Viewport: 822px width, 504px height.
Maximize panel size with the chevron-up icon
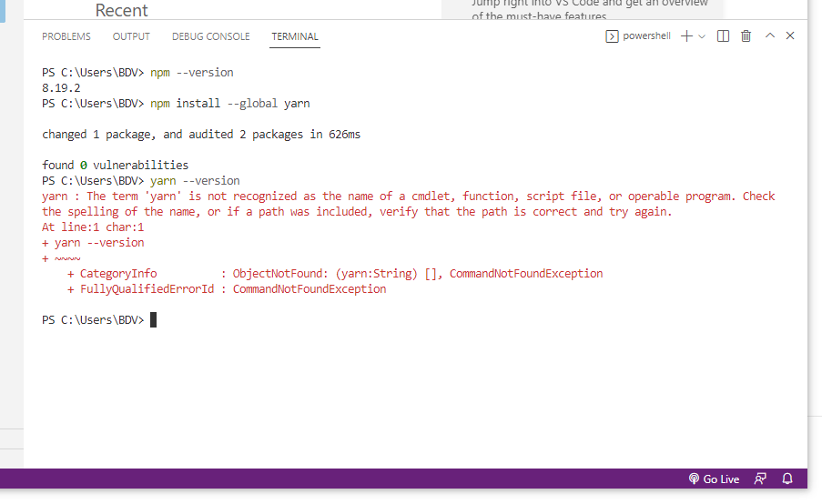[x=769, y=35]
